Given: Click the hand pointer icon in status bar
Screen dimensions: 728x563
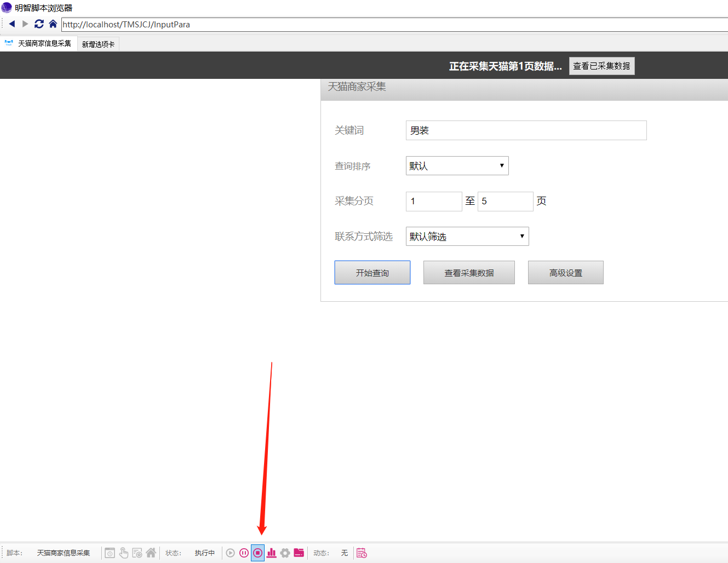Looking at the screenshot, I should [124, 553].
